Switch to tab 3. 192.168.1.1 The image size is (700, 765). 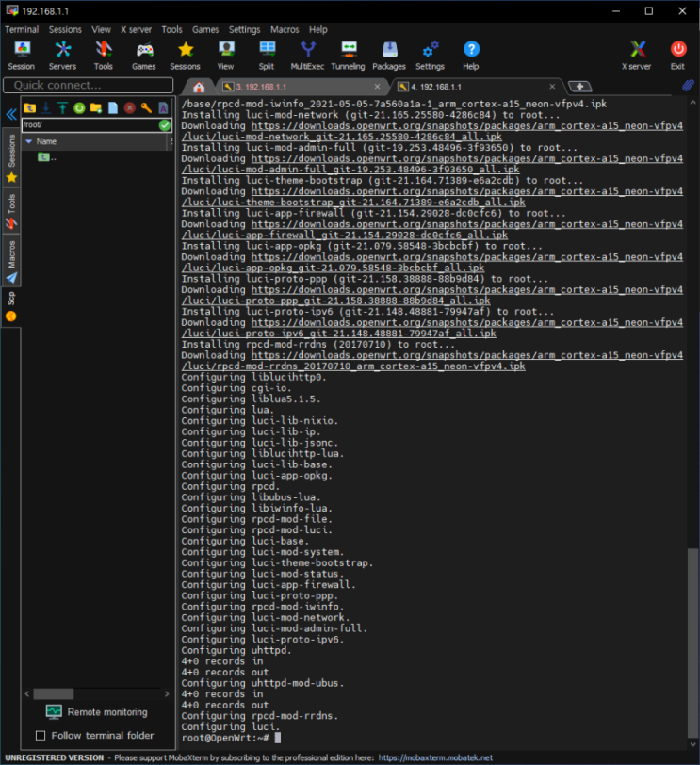click(x=260, y=87)
